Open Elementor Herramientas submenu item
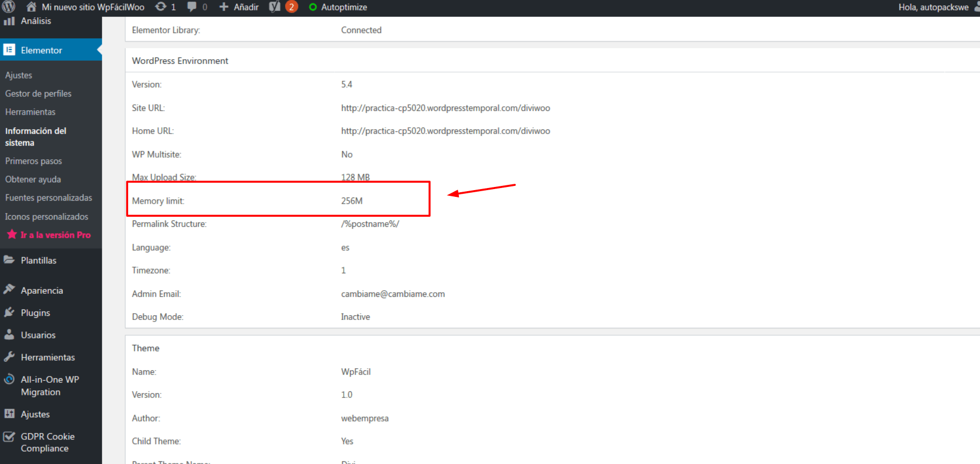The height and width of the screenshot is (464, 980). [30, 112]
